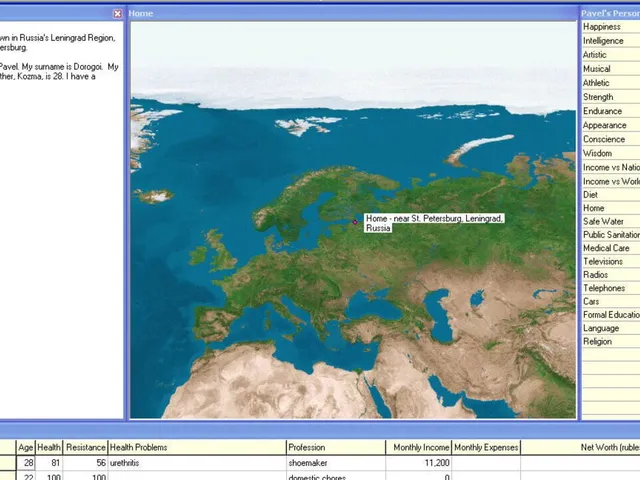Image resolution: width=640 pixels, height=480 pixels.
Task: Click the Conscience attribute row
Action: 611,139
